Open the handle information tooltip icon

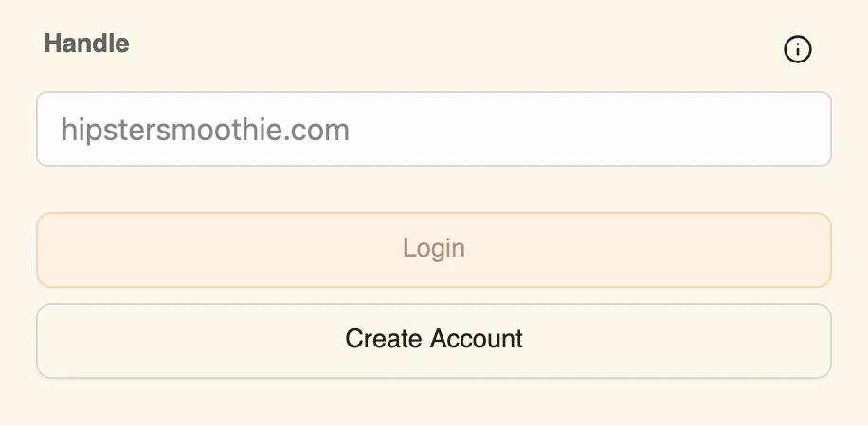[798, 49]
